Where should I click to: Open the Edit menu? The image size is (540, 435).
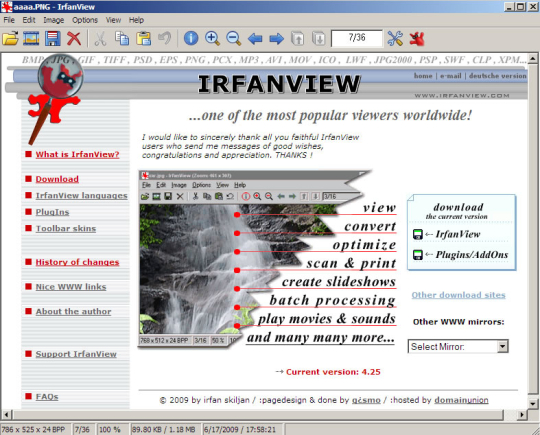[29, 20]
